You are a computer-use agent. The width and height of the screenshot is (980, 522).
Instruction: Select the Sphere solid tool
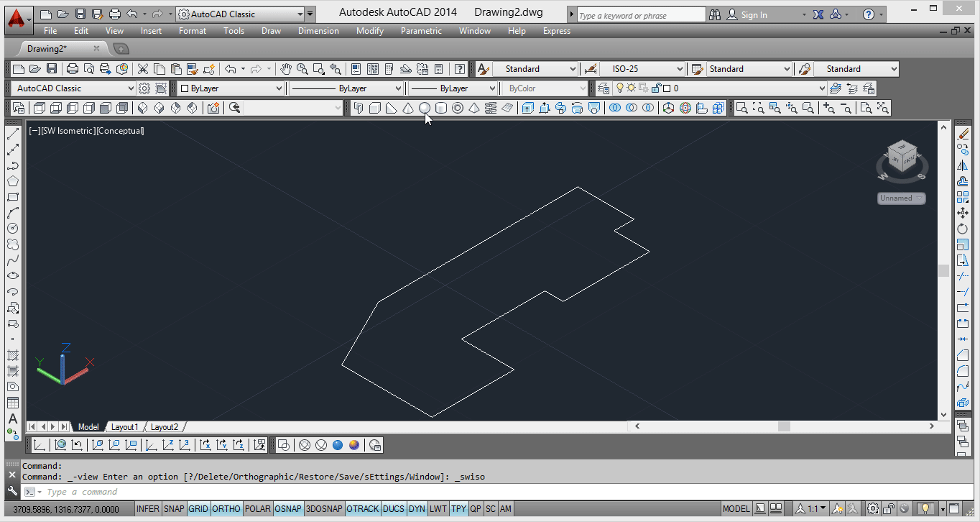tap(425, 108)
